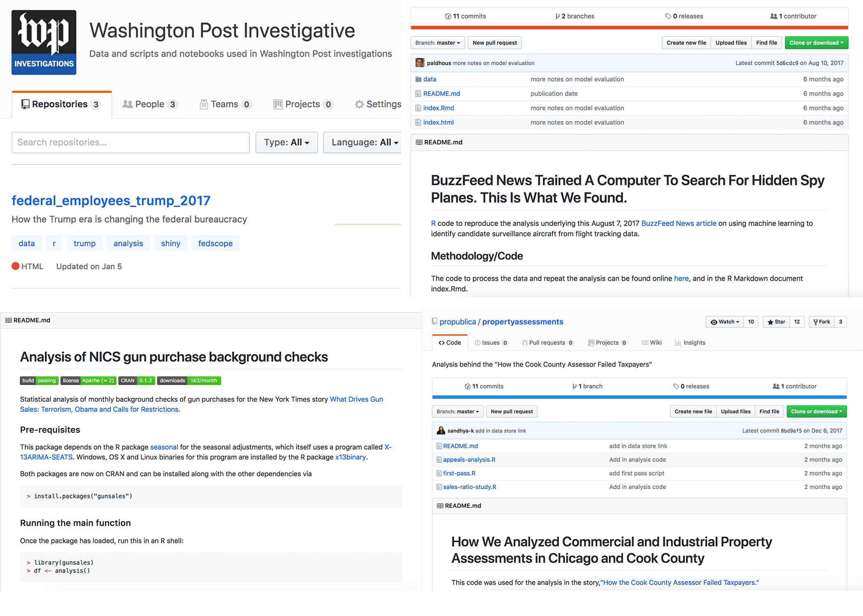Image resolution: width=863 pixels, height=616 pixels.
Task: Click the build passing badge
Action: pyautogui.click(x=39, y=381)
